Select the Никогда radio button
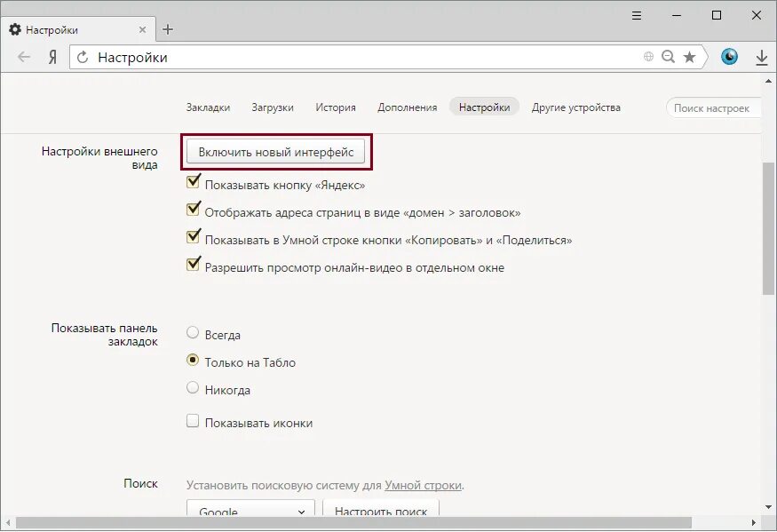 coord(193,387)
